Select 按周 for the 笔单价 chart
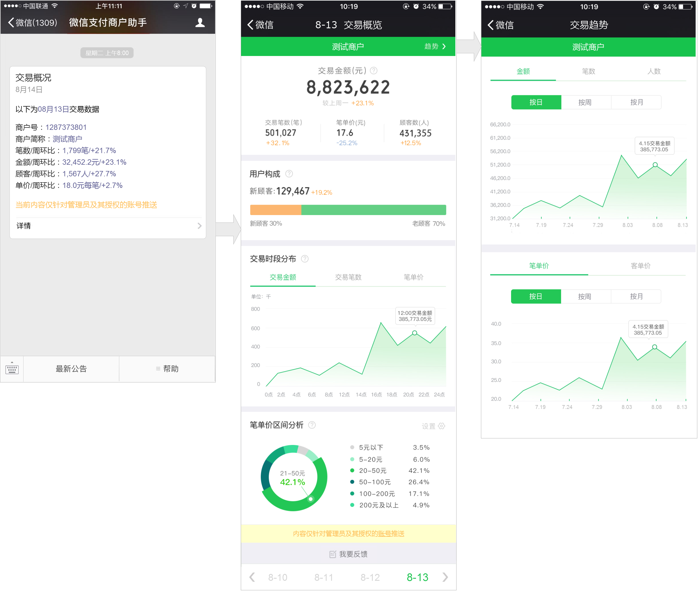Viewport: 700px width, 593px height. pyautogui.click(x=585, y=297)
